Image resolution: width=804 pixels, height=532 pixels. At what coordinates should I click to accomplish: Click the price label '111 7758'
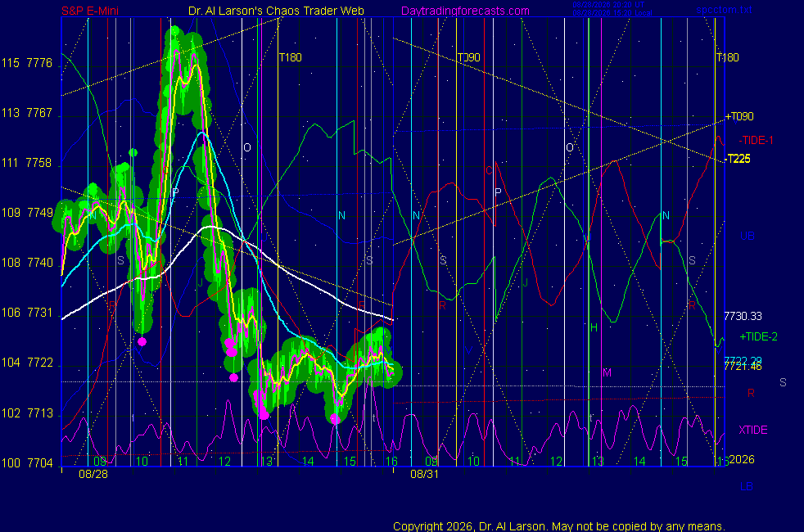[27, 163]
